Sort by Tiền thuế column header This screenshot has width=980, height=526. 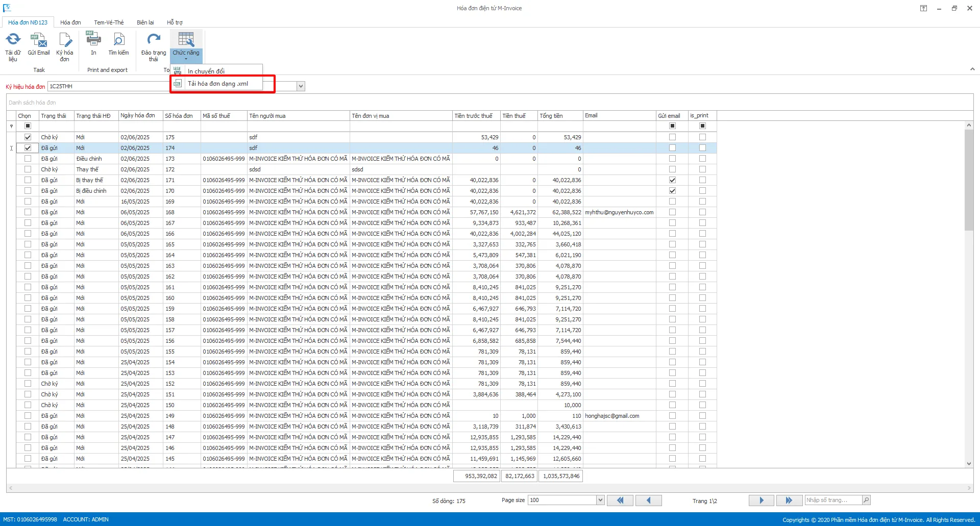519,116
